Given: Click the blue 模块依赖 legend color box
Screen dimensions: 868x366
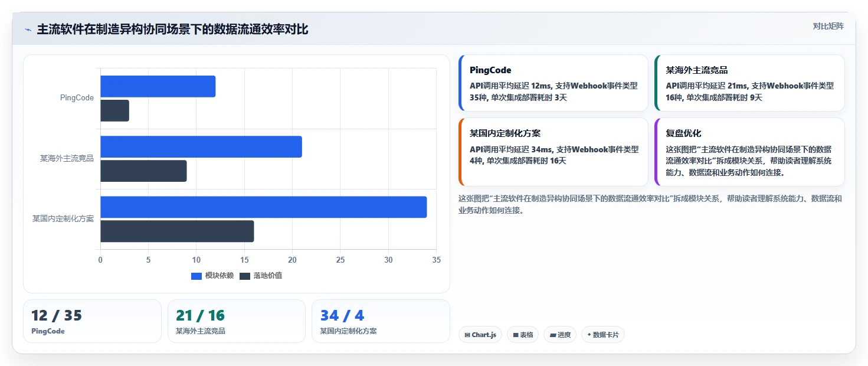Looking at the screenshot, I should click(196, 276).
